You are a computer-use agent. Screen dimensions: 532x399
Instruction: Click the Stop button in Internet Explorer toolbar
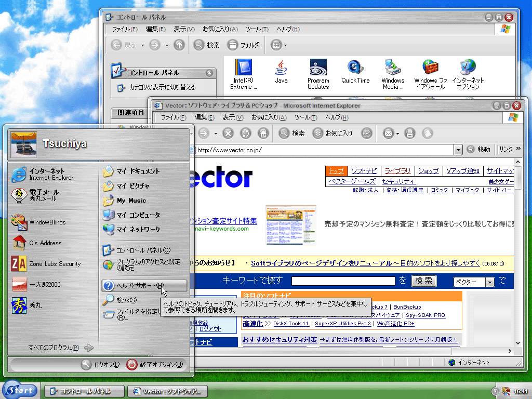click(228, 134)
